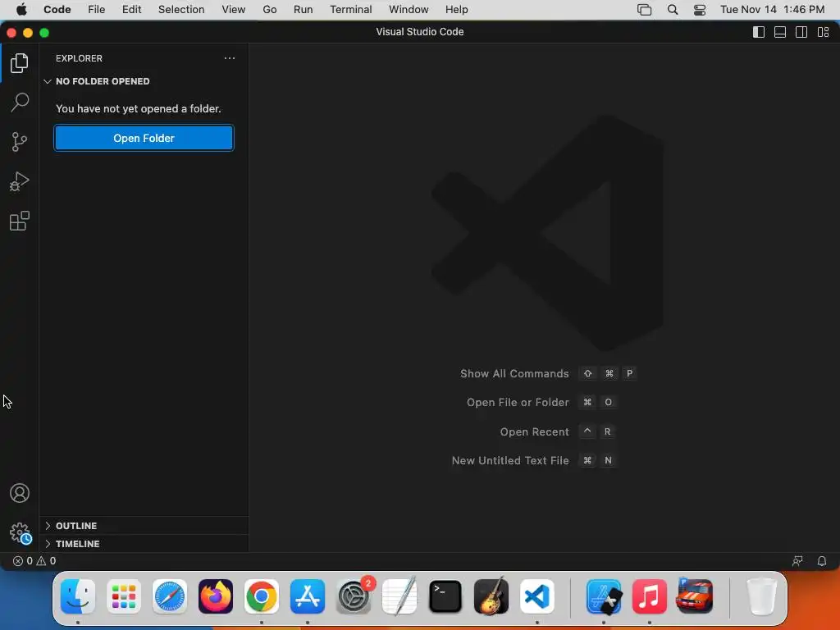Open Run and Debug view icon
840x630 pixels.
[x=20, y=181]
